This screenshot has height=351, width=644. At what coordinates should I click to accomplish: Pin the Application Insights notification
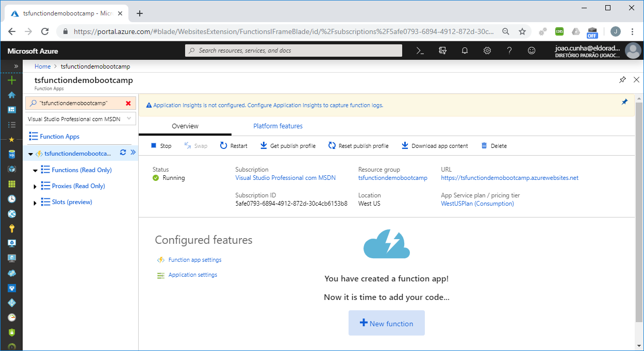624,102
